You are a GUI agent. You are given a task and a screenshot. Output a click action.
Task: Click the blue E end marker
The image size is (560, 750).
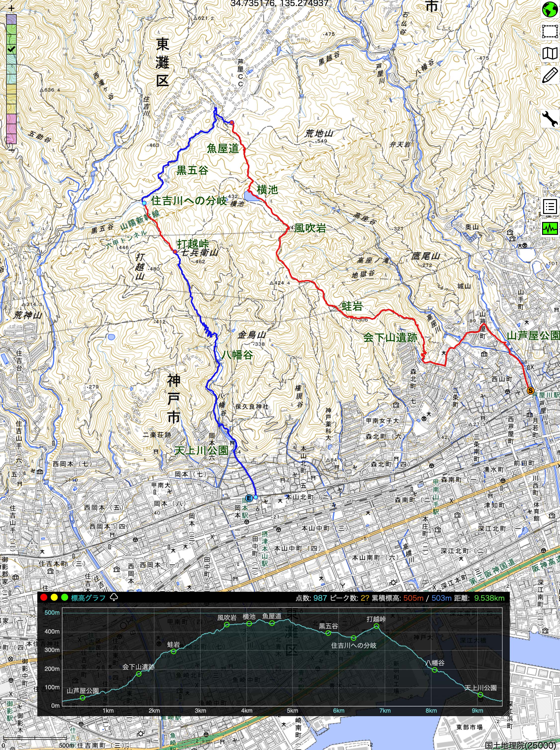point(249,498)
